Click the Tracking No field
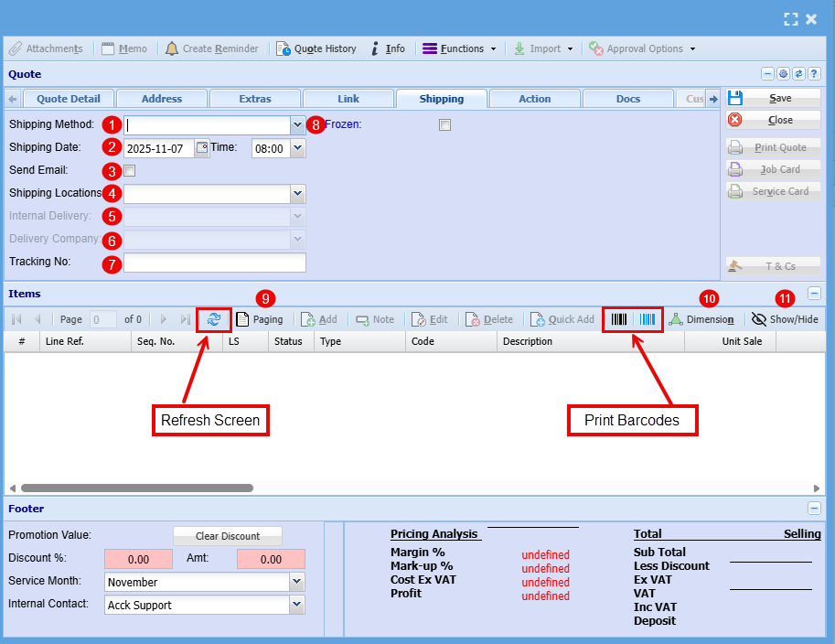Screen dimensions: 835x644 pyautogui.click(x=215, y=263)
